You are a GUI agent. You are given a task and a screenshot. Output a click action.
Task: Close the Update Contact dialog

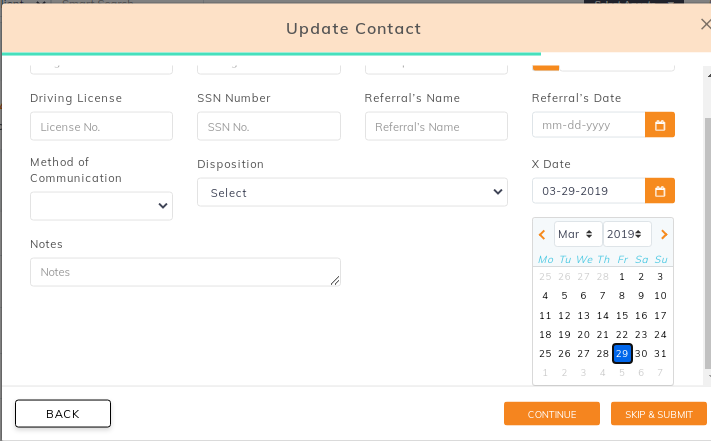(706, 24)
